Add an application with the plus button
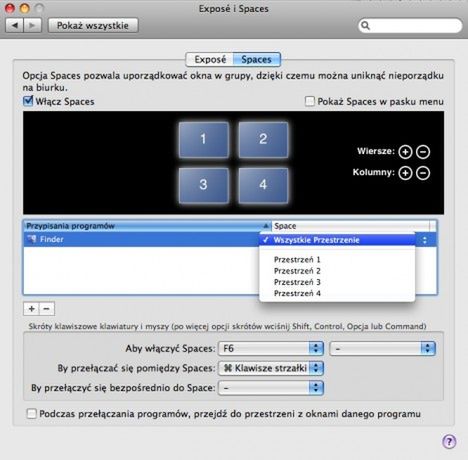Screen dimensions: 468x460 click(32, 309)
